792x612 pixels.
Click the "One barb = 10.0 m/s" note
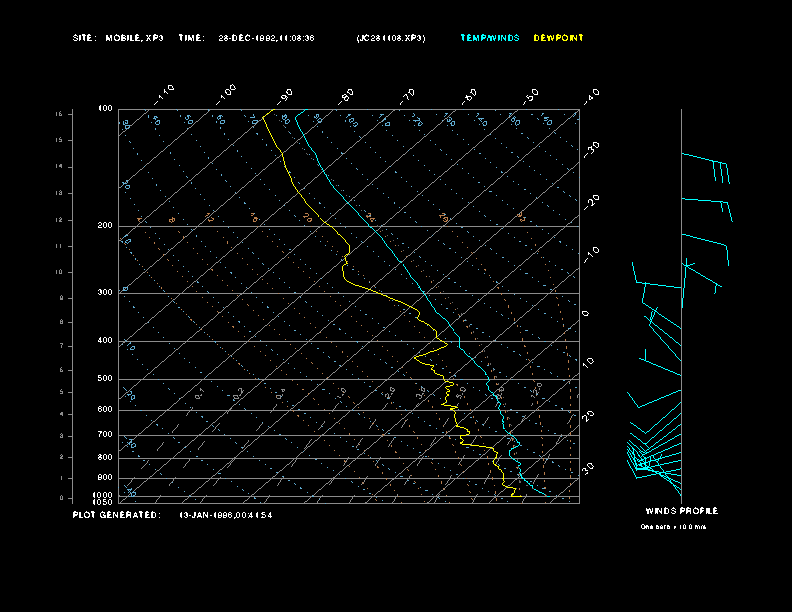click(673, 527)
